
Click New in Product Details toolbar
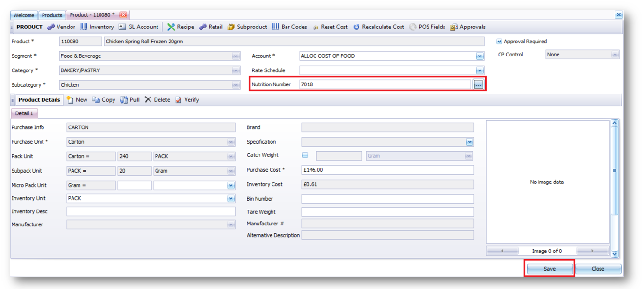[77, 100]
